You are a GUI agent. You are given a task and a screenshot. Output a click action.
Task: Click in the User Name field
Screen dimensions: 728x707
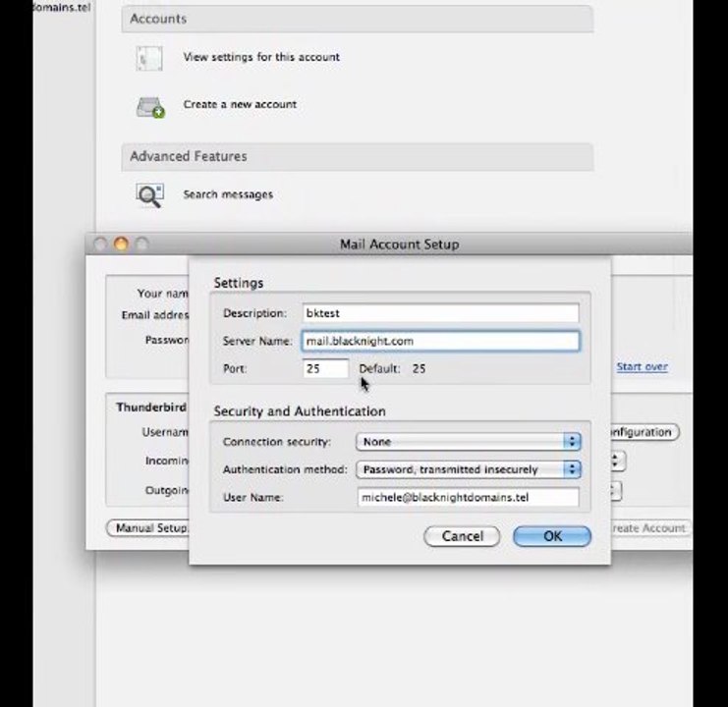469,497
